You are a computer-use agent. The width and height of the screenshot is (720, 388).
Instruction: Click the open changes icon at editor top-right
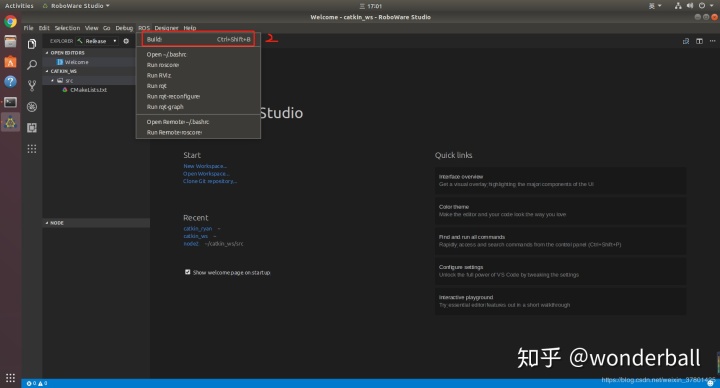(686, 41)
